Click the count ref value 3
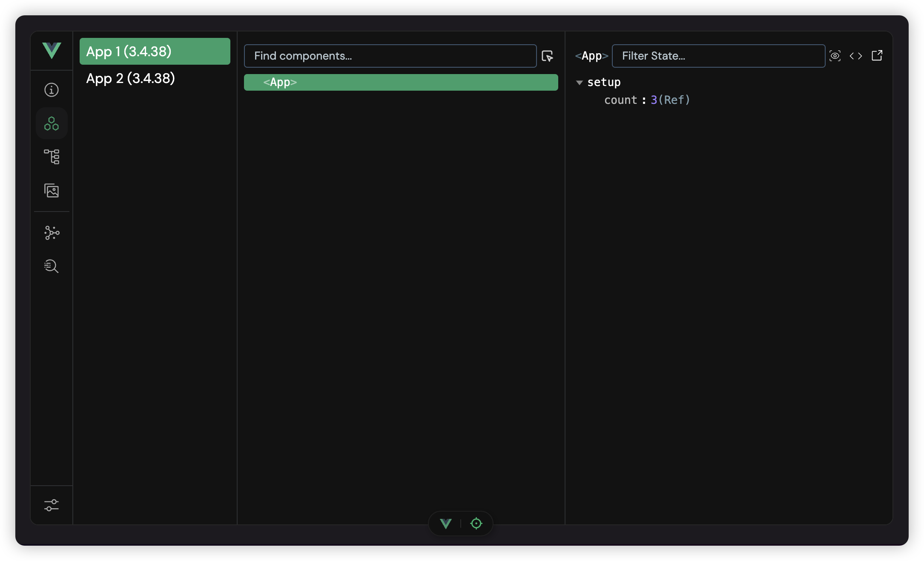The width and height of the screenshot is (924, 561). click(x=654, y=100)
